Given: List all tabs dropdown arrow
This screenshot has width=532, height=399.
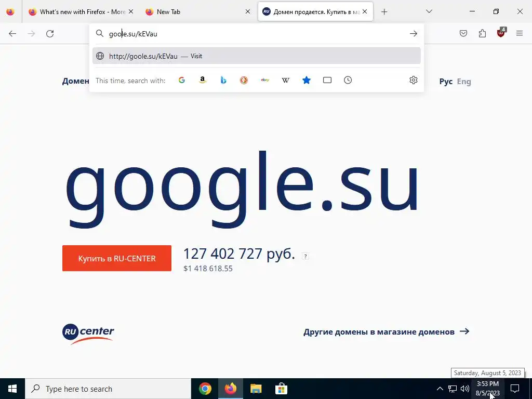Looking at the screenshot, I should 429,11.
